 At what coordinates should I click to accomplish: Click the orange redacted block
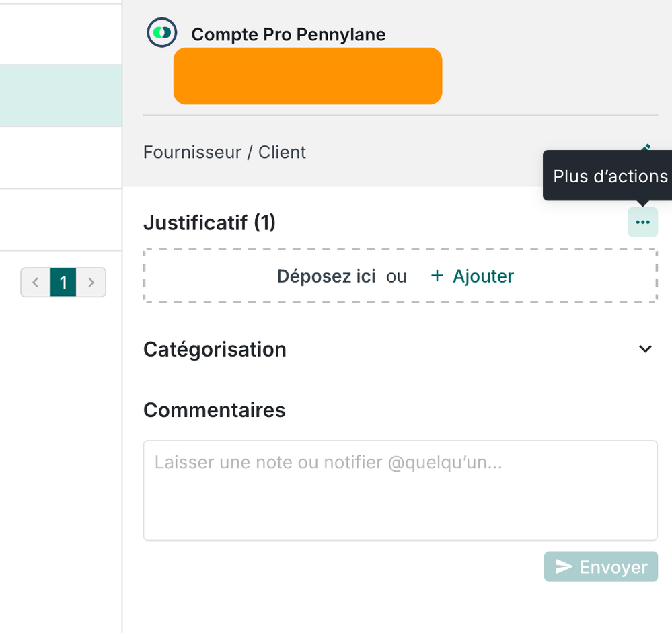(x=307, y=76)
